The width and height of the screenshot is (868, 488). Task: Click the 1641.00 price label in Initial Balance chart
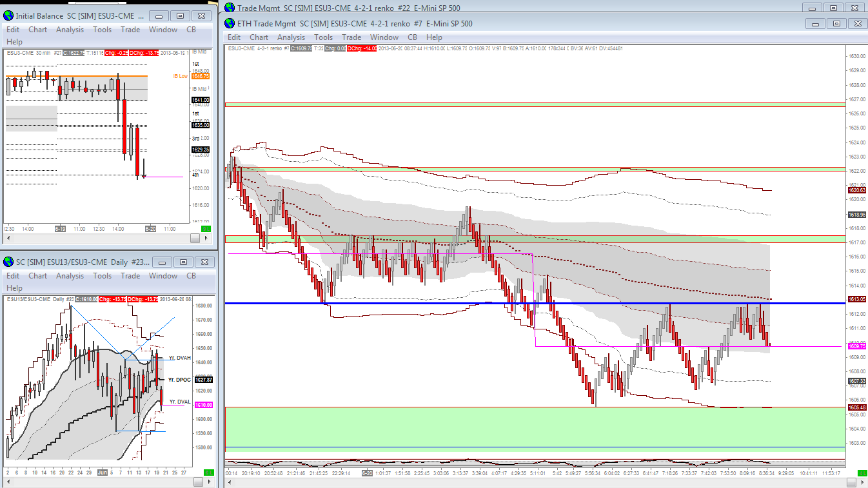coord(201,100)
